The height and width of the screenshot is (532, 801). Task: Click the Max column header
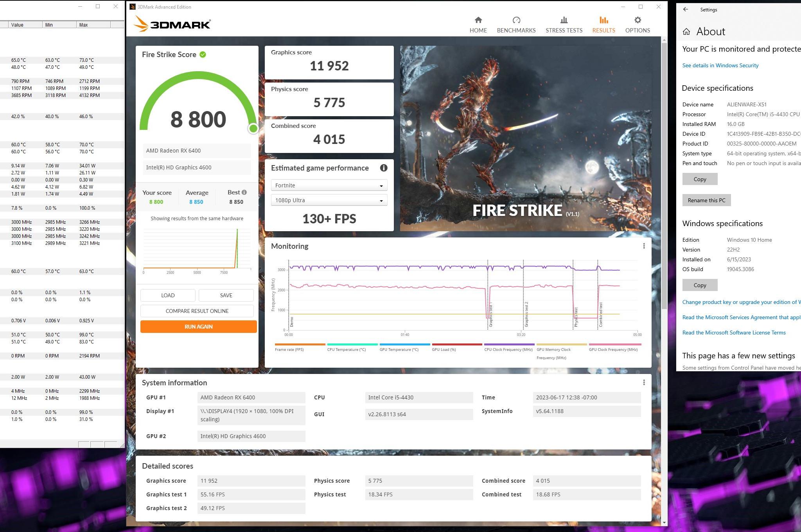(93, 25)
